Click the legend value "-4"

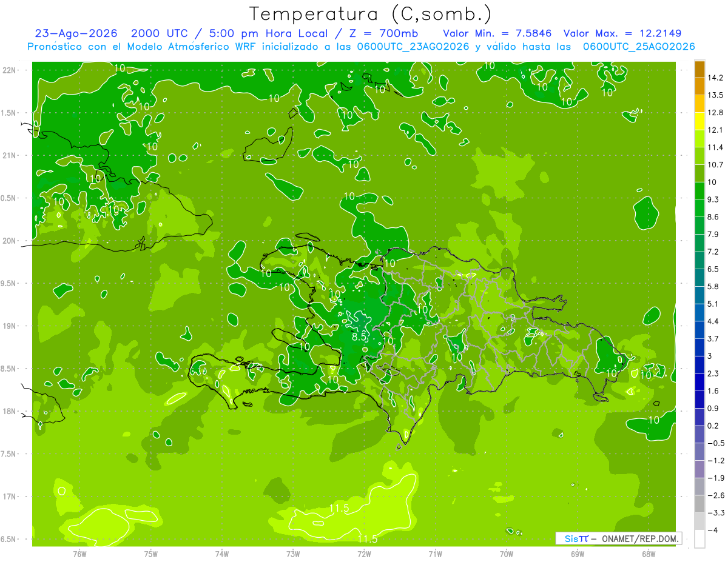coord(715,530)
